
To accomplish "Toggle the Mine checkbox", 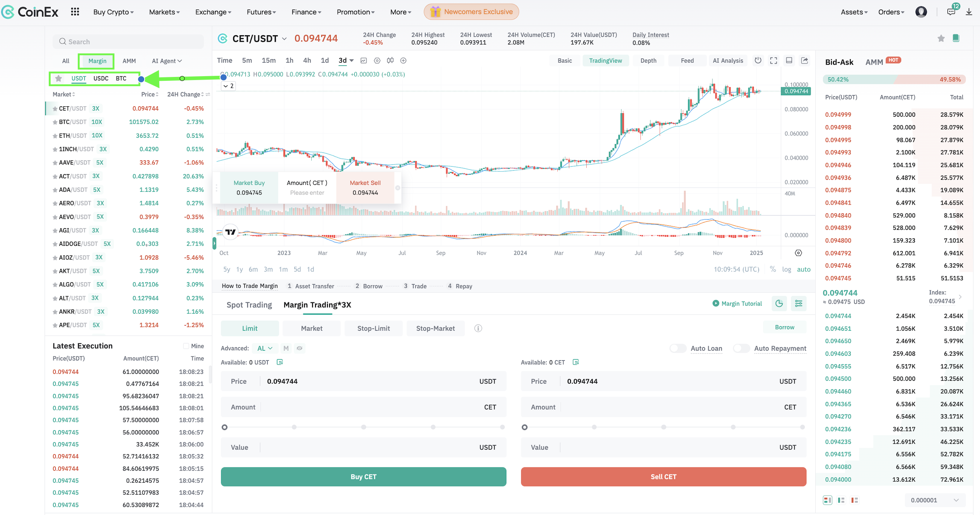I will pyautogui.click(x=186, y=346).
